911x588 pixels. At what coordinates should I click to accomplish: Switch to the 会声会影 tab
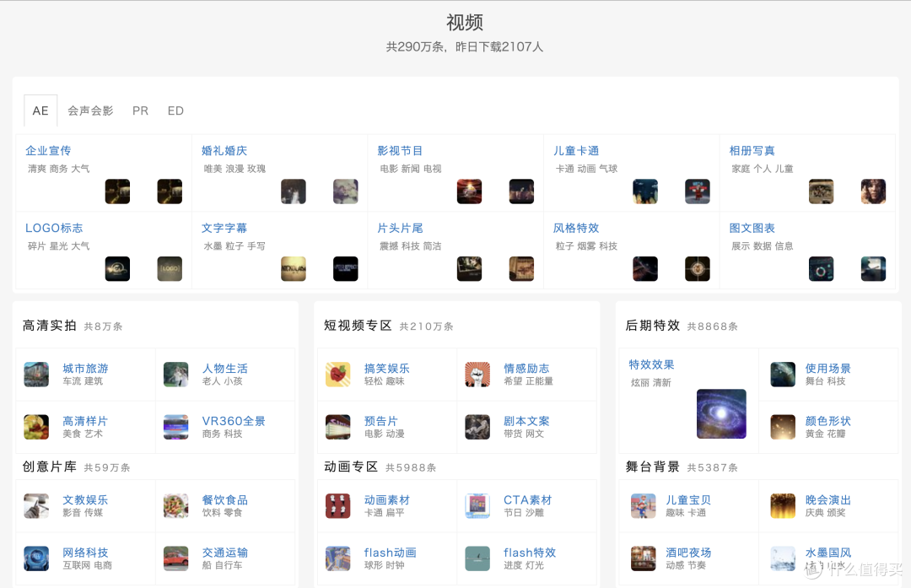(90, 111)
